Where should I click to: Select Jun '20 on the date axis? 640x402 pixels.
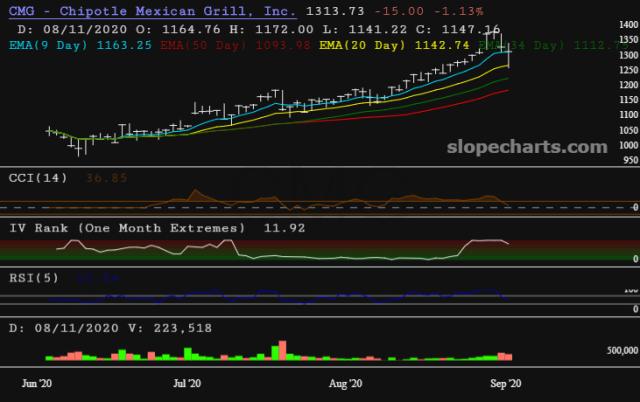click(x=38, y=383)
